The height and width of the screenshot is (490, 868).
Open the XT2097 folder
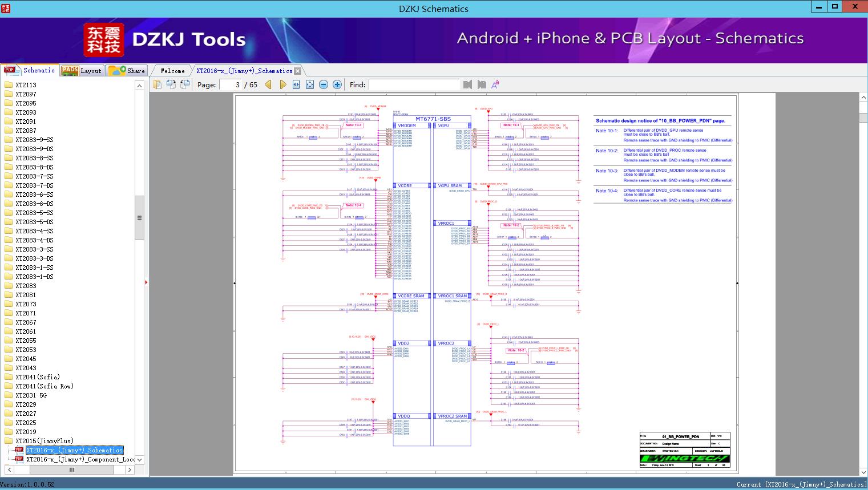click(x=21, y=94)
